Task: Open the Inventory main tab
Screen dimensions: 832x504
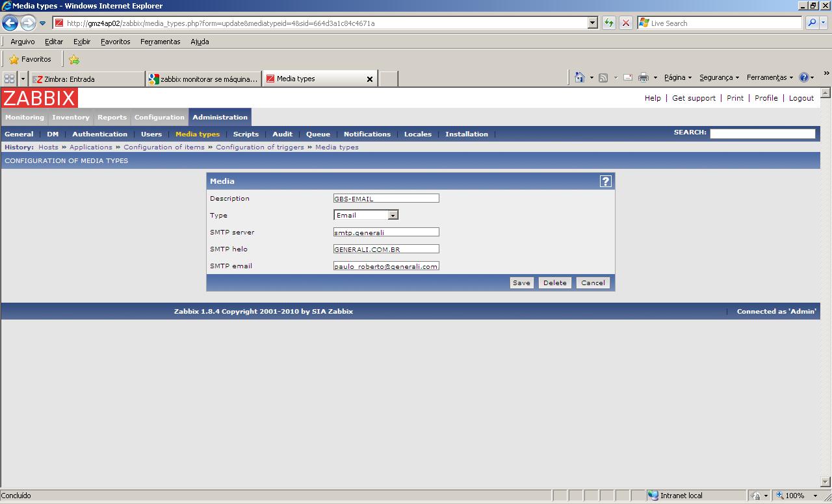Action: pyautogui.click(x=71, y=118)
